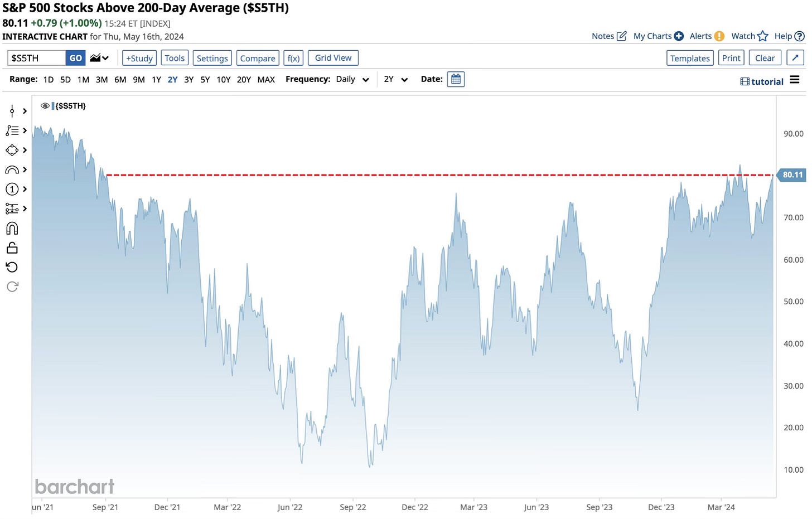Click the GO button

(x=76, y=58)
